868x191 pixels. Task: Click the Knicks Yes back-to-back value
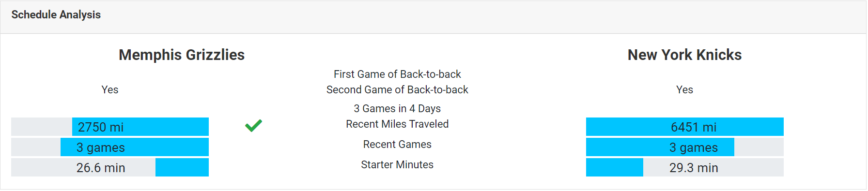pos(684,89)
